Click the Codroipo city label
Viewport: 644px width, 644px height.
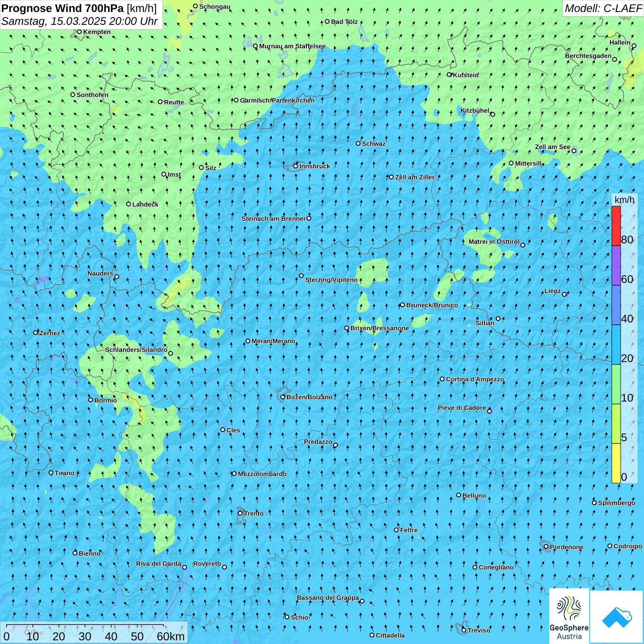point(628,546)
